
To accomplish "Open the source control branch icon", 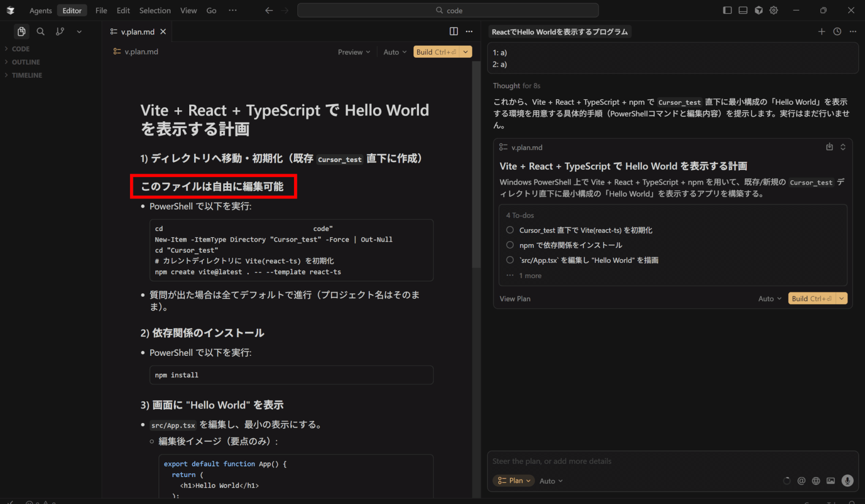I will click(60, 31).
